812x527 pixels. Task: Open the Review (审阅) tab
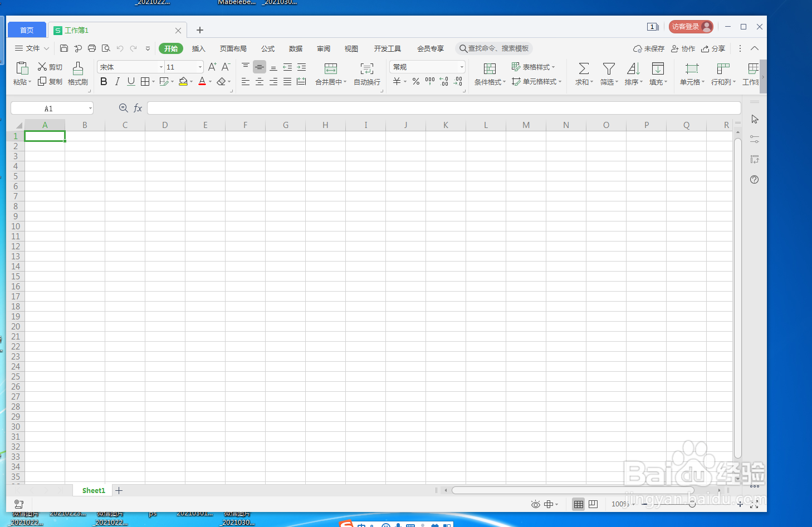pos(324,48)
